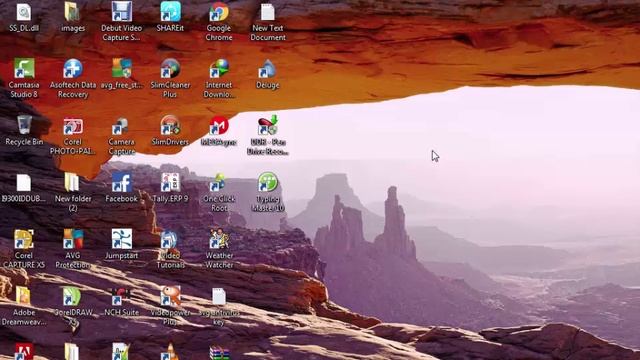Image resolution: width=640 pixels, height=360 pixels.
Task: Launch Debut Video Capture shortcut
Action: pyautogui.click(x=122, y=12)
